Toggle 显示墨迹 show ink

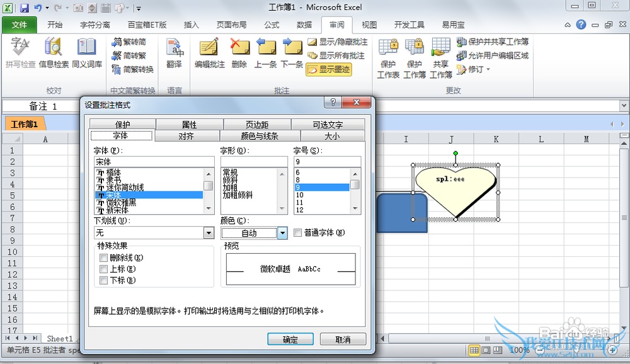click(x=329, y=69)
